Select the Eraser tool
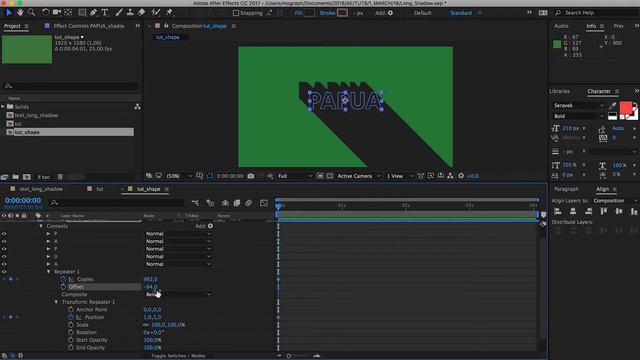This screenshot has height=360, width=640. pos(142,13)
